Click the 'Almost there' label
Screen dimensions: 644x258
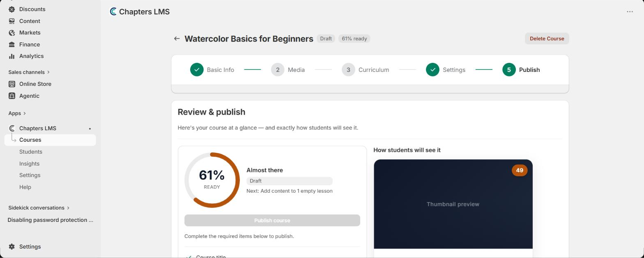click(264, 170)
